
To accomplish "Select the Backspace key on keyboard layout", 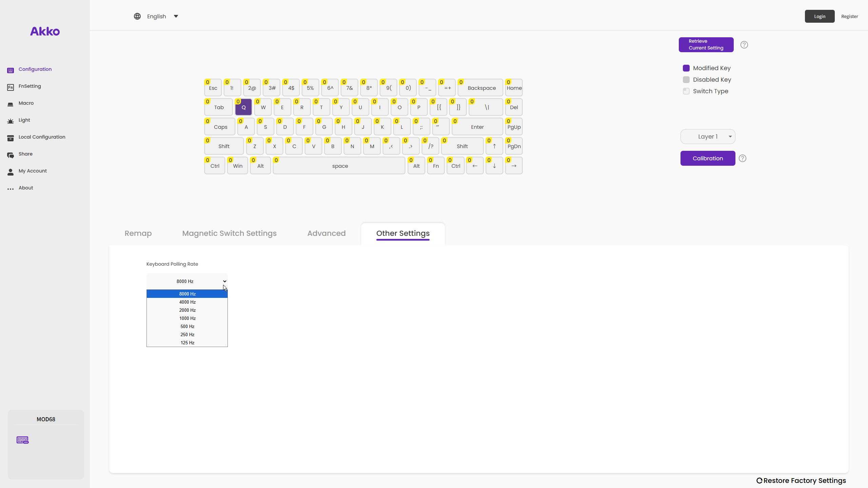I will pos(481,88).
